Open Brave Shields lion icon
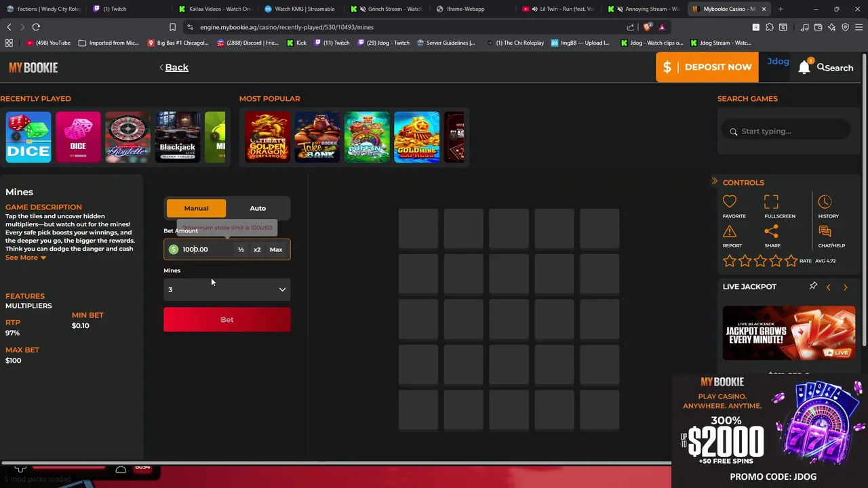868x488 pixels. pyautogui.click(x=647, y=27)
